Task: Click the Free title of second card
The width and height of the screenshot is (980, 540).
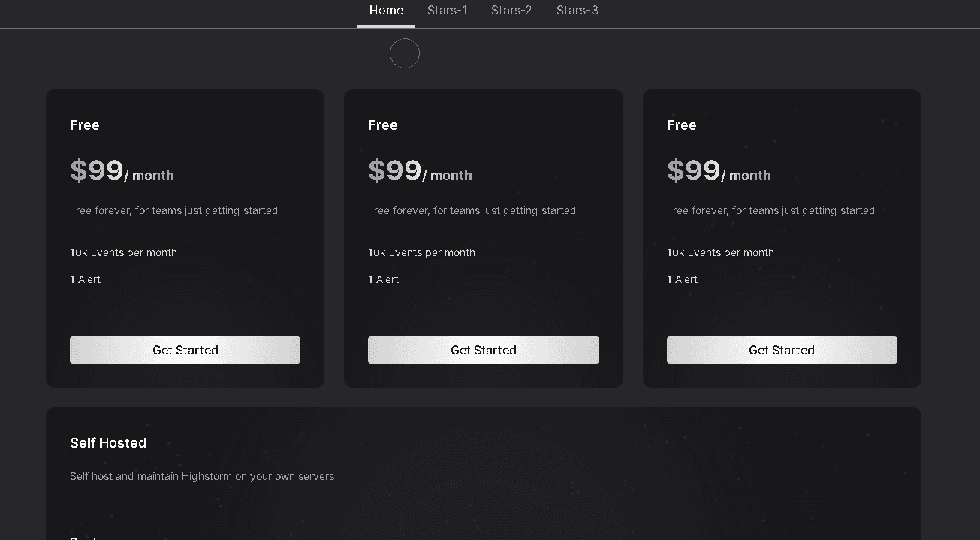Action: (383, 125)
